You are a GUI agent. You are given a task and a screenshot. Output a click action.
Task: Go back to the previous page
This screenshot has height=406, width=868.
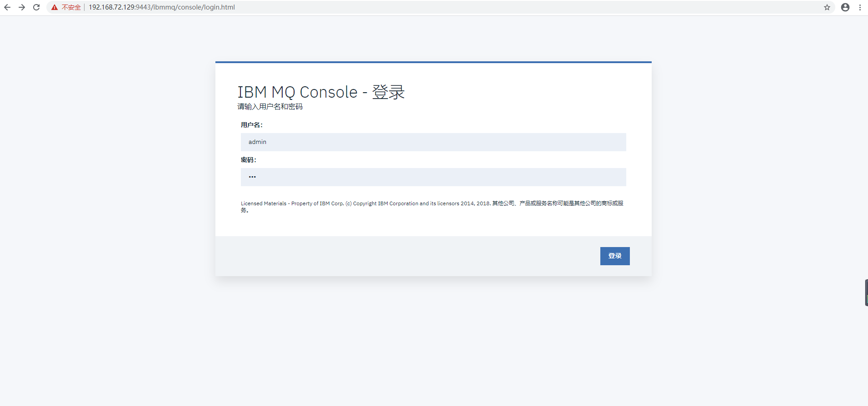pos(7,7)
